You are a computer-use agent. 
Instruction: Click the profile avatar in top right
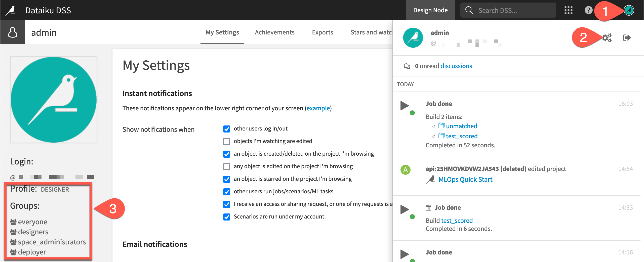(629, 10)
